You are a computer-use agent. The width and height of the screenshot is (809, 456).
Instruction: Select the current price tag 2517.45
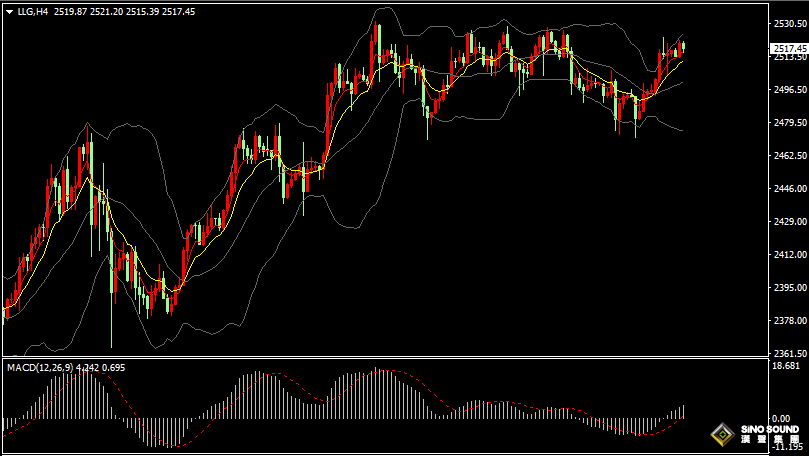click(787, 48)
